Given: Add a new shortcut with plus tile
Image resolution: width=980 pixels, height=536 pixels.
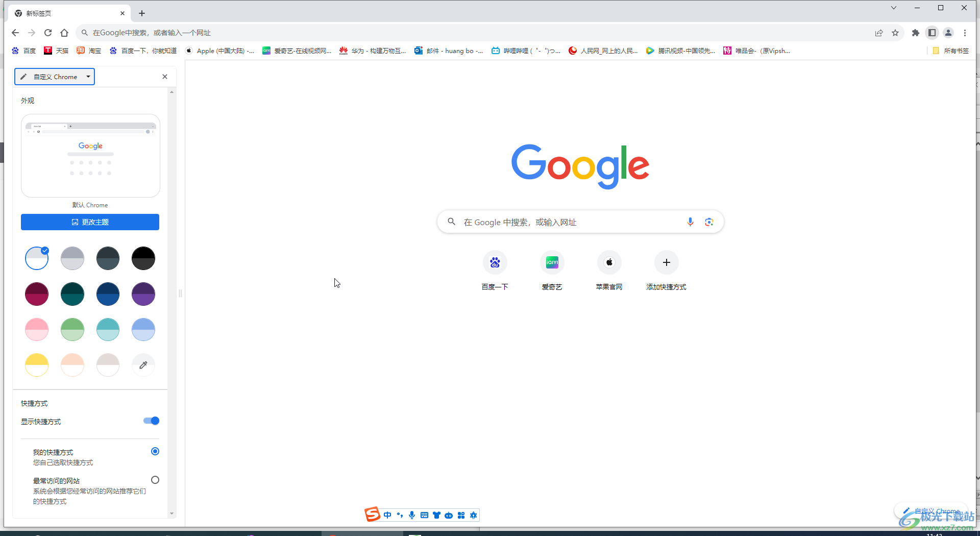Looking at the screenshot, I should click(x=666, y=271).
